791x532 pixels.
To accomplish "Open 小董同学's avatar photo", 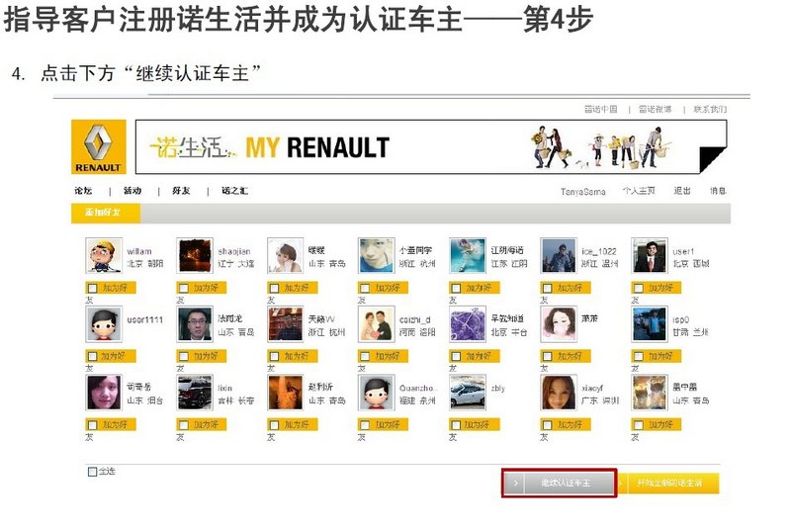I will point(377,255).
